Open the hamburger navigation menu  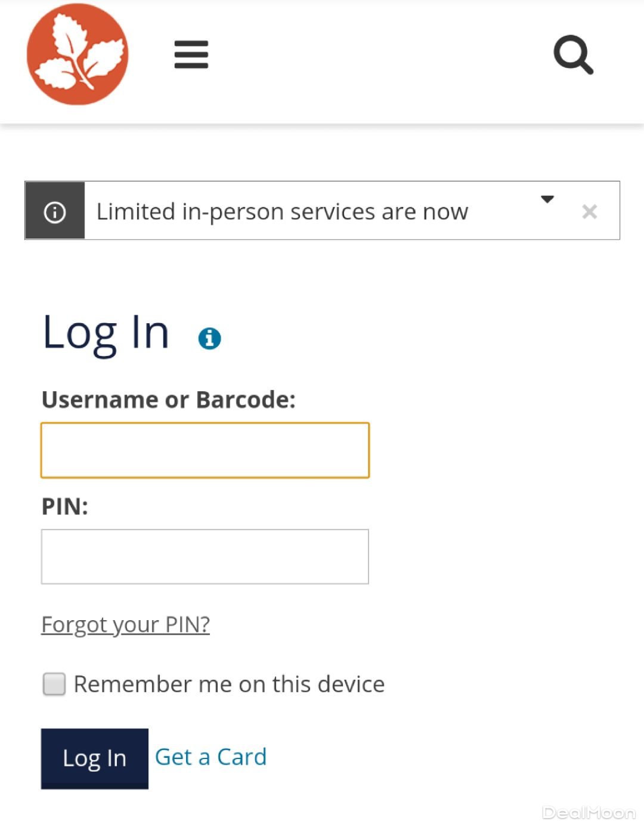pos(191,54)
